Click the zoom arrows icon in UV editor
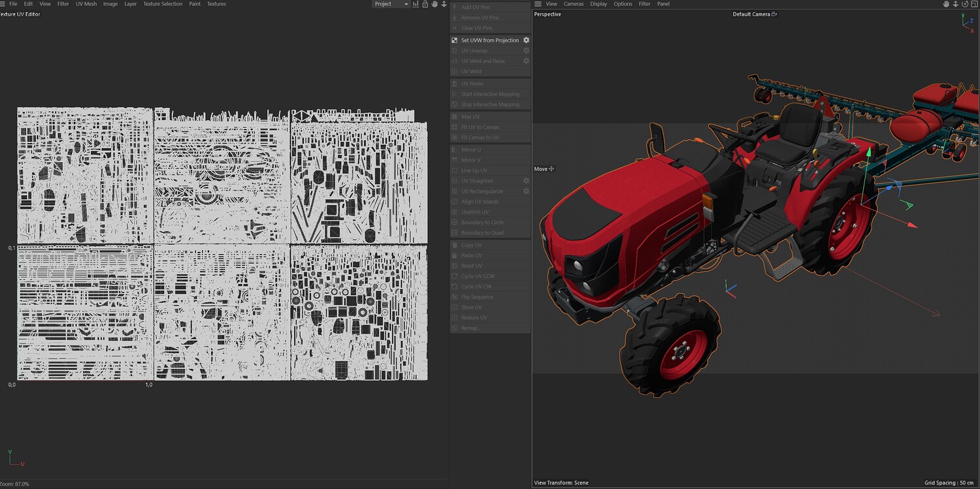The width and height of the screenshot is (980, 489). [444, 4]
